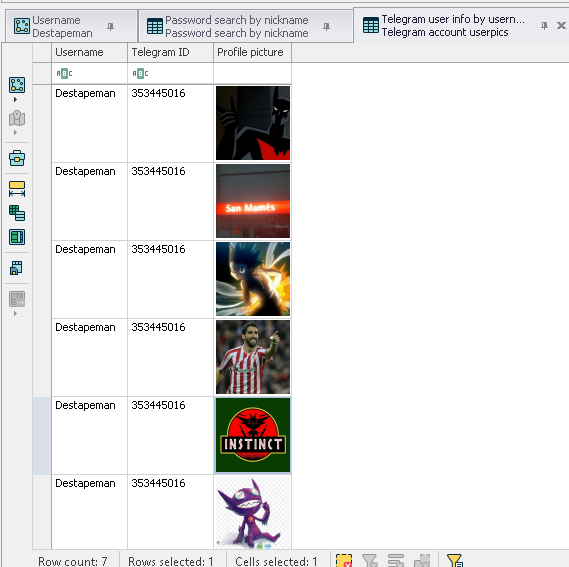Viewport: 569px width, 567px height.
Task: Click the greyed clear sorting lines icon
Action: coord(396,560)
